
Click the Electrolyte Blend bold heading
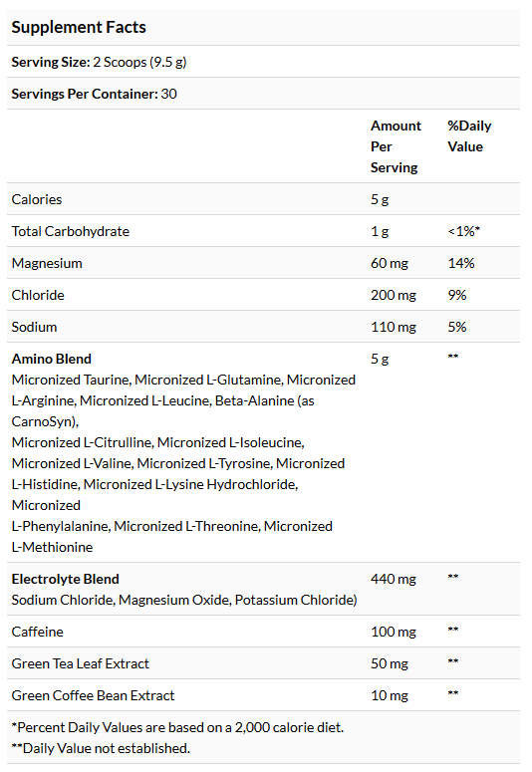pyautogui.click(x=66, y=579)
